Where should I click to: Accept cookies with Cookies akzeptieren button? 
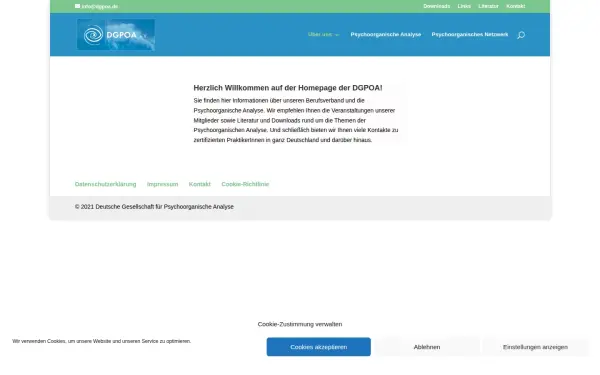pyautogui.click(x=319, y=347)
